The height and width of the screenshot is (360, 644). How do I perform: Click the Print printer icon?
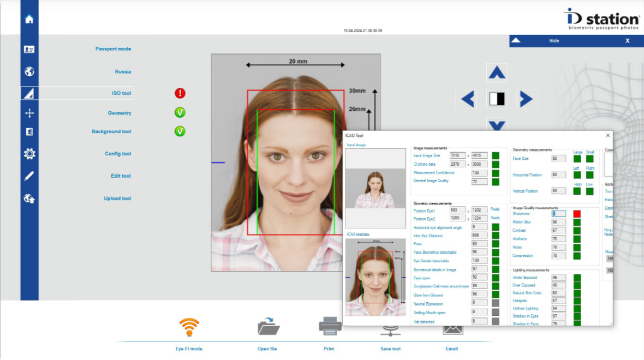330,326
